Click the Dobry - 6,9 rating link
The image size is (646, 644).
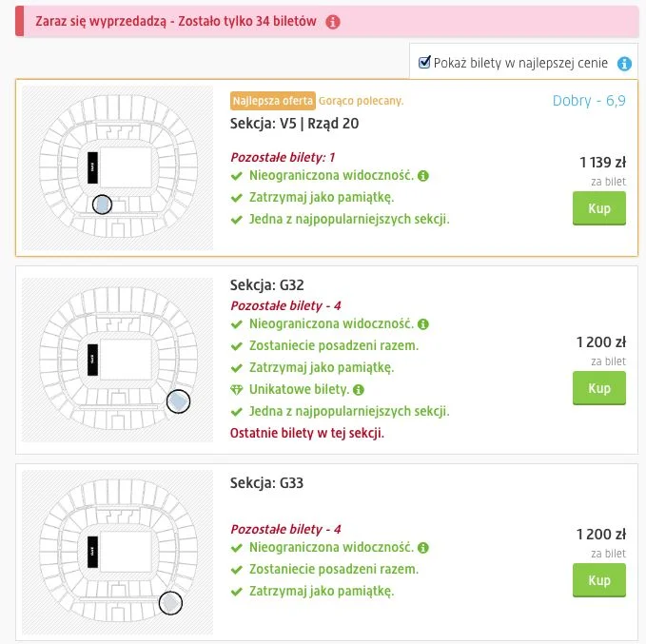[589, 101]
